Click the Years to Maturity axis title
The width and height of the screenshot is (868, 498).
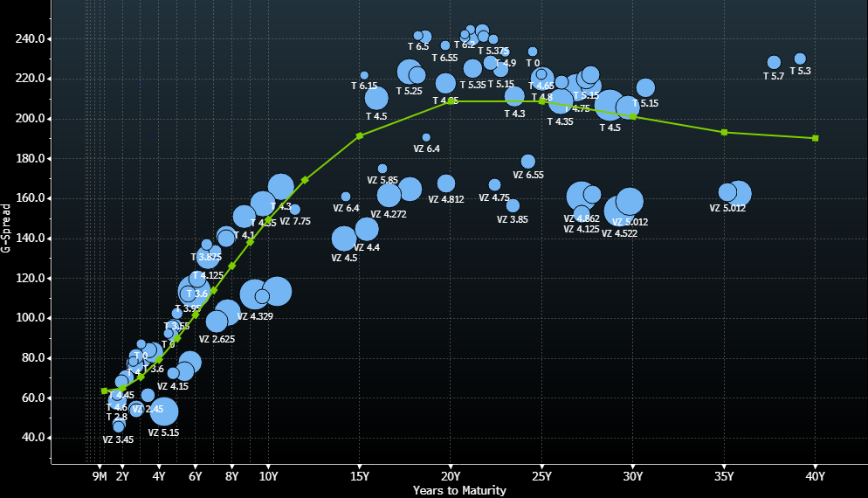coord(459,491)
